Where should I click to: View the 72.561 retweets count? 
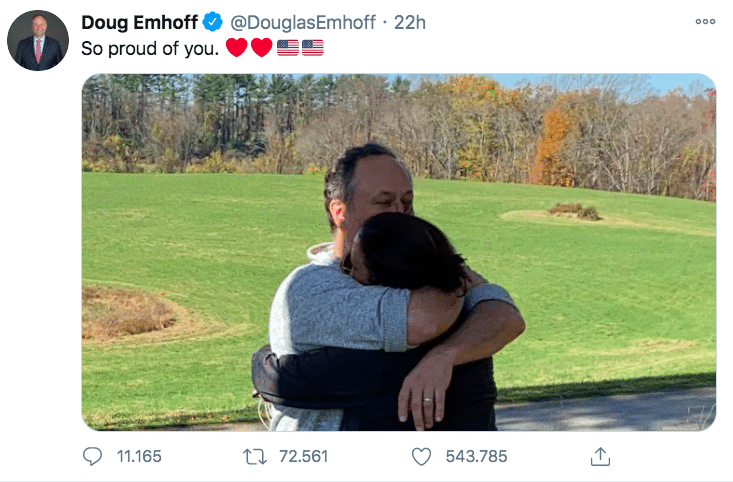(304, 457)
